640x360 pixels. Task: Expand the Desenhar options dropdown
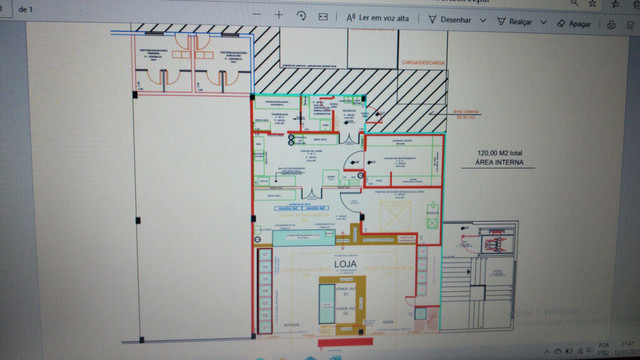coord(483,20)
